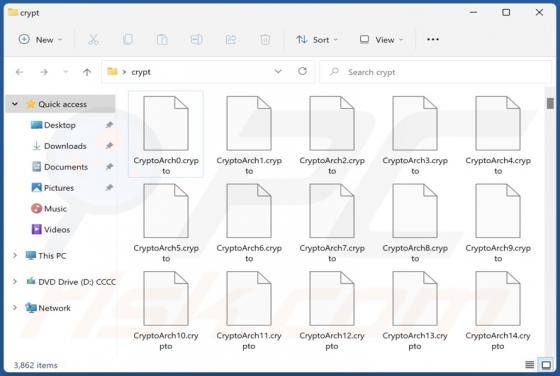560x376 pixels.
Task: Select the CryptoArch7.crypto file icon
Action: point(332,211)
